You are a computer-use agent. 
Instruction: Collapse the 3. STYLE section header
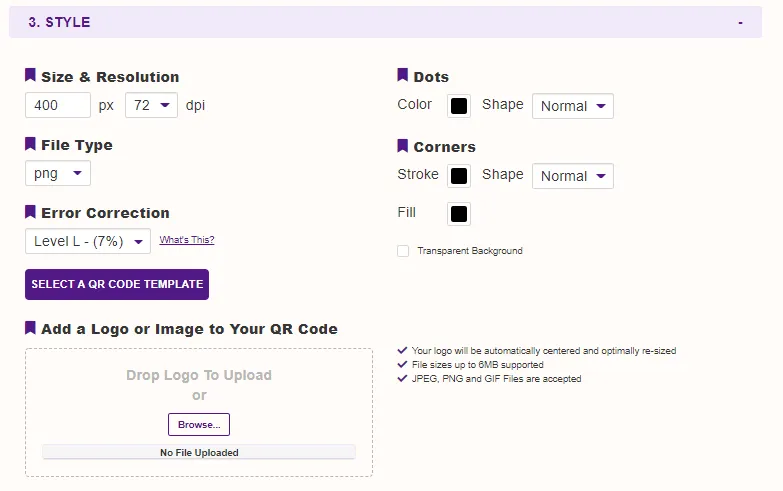(385, 22)
